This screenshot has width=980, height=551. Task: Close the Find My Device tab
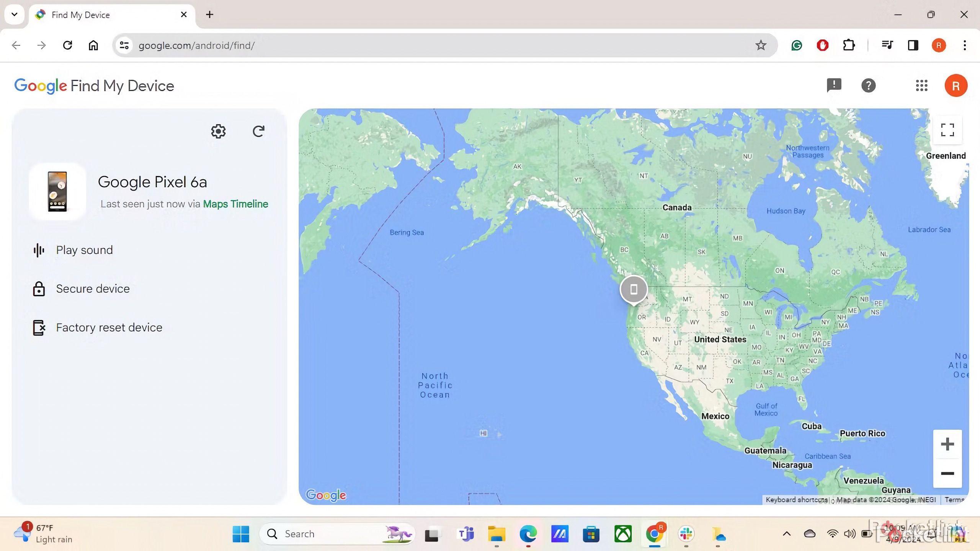pyautogui.click(x=184, y=15)
